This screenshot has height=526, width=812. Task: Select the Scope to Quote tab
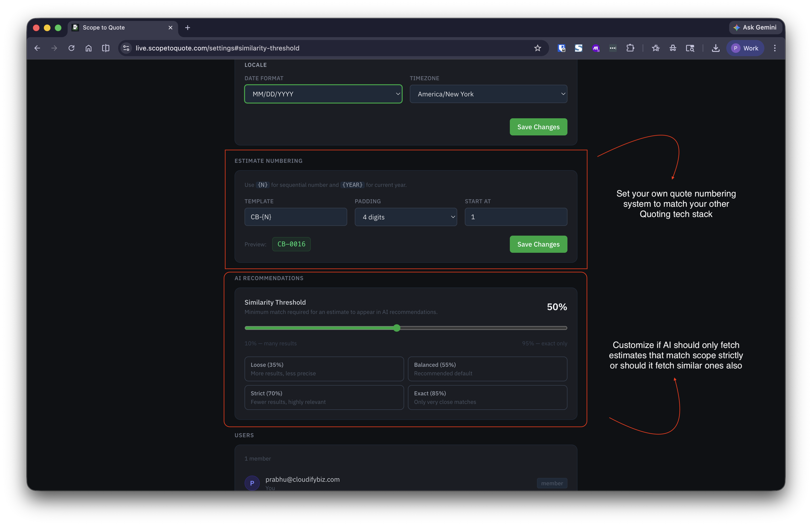click(116, 28)
